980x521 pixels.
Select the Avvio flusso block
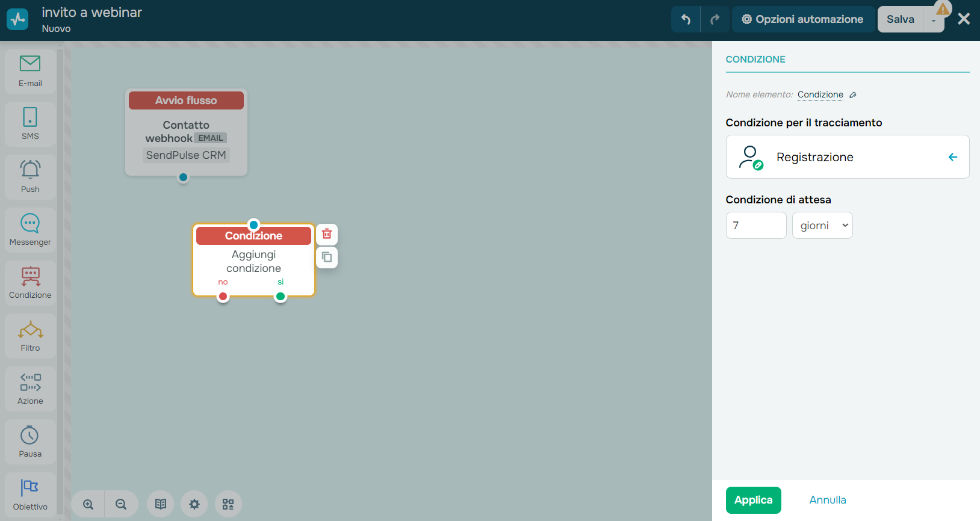tap(186, 132)
